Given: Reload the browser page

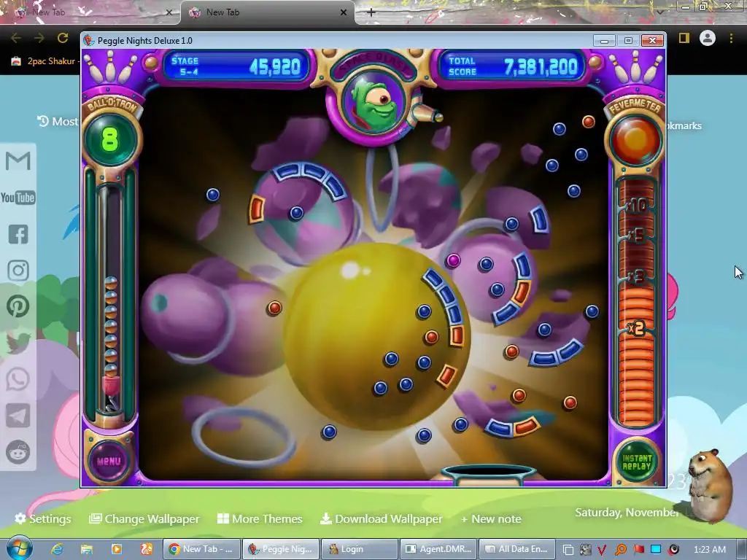Looking at the screenshot, I should (x=63, y=38).
